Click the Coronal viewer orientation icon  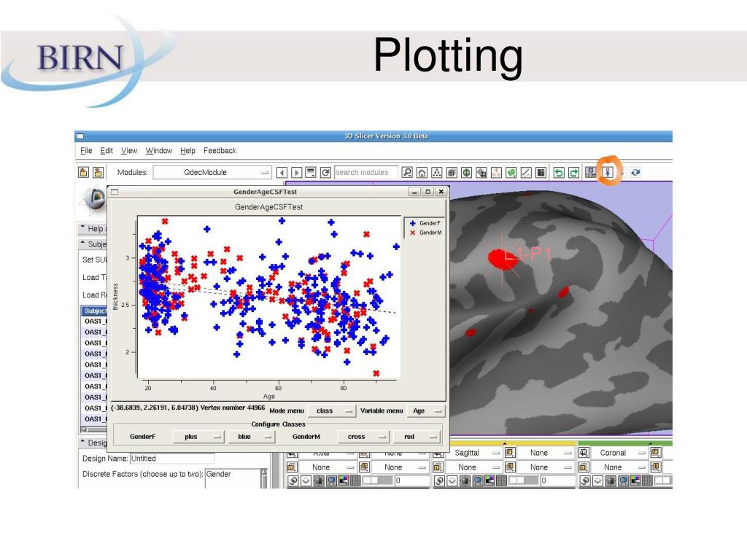[x=584, y=452]
